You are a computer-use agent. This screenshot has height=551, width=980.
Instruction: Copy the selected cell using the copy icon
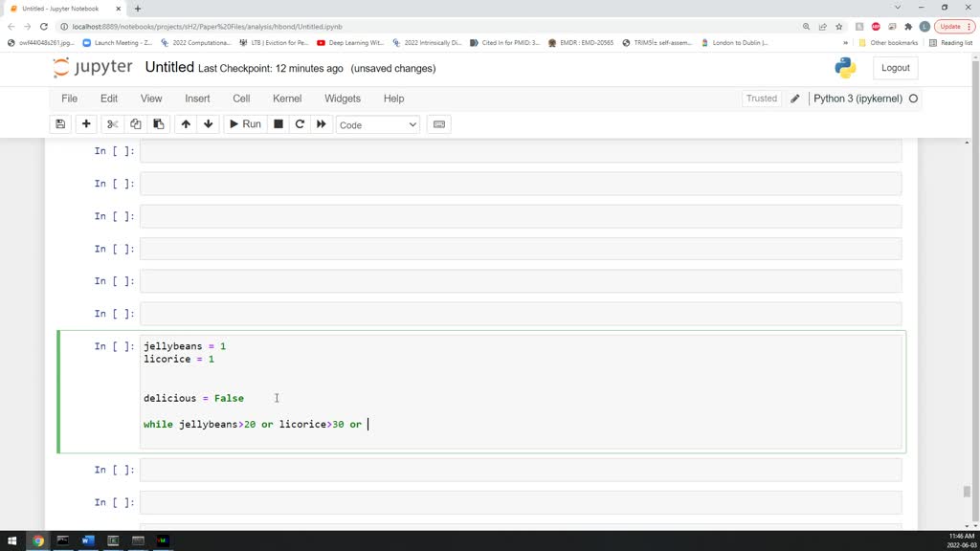pyautogui.click(x=135, y=123)
